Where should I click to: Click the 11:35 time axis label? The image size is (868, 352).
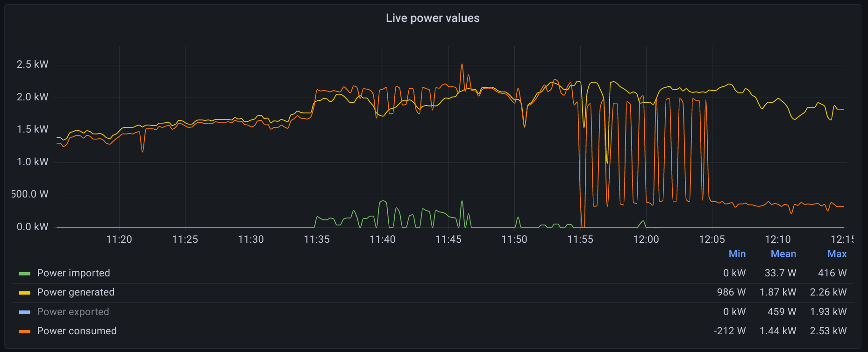pyautogui.click(x=317, y=239)
